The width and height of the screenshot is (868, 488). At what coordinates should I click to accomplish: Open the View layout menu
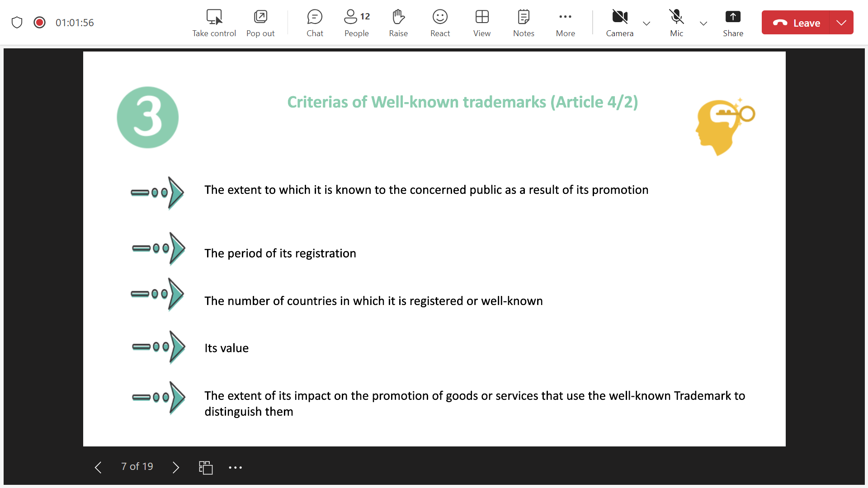pos(482,23)
